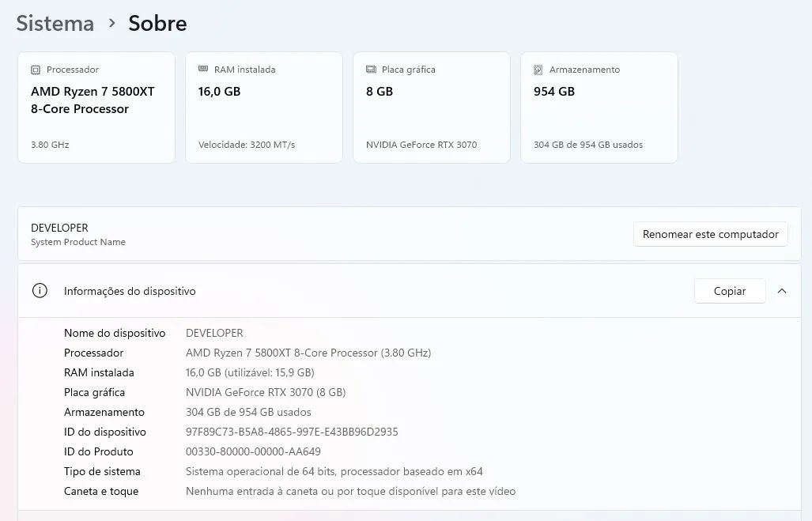812x521 pixels.
Task: Select the Tipo de sistema value
Action: click(x=334, y=471)
